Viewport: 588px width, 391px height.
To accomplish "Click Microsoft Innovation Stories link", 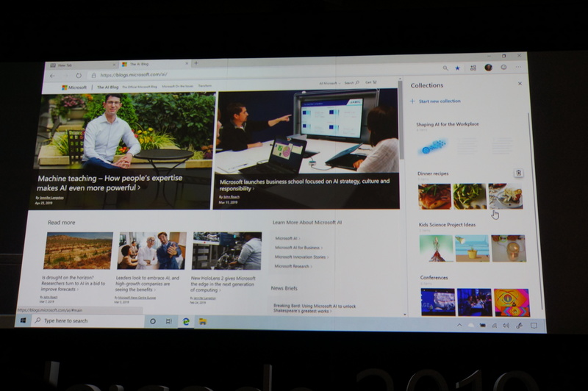I will pyautogui.click(x=301, y=257).
